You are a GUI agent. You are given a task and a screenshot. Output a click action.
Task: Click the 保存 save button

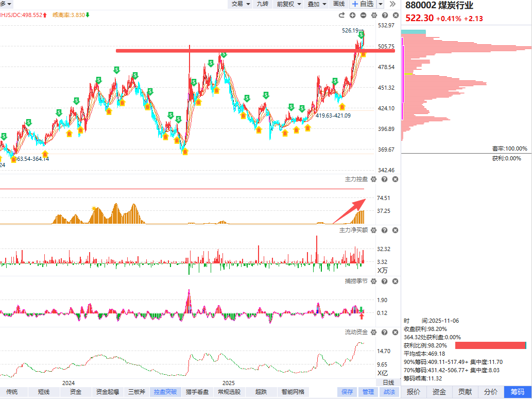tap(347, 392)
